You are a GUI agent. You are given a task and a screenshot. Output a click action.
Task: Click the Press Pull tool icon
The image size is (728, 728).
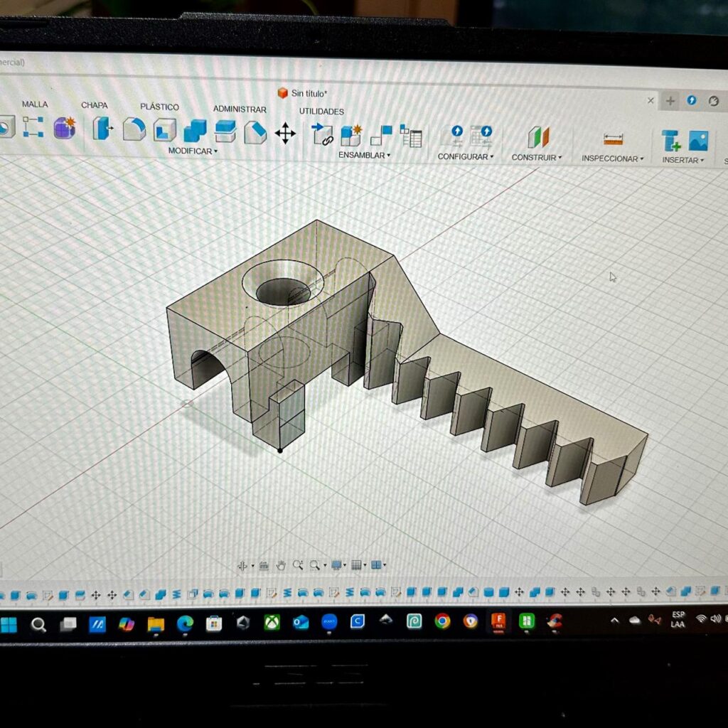(103, 129)
